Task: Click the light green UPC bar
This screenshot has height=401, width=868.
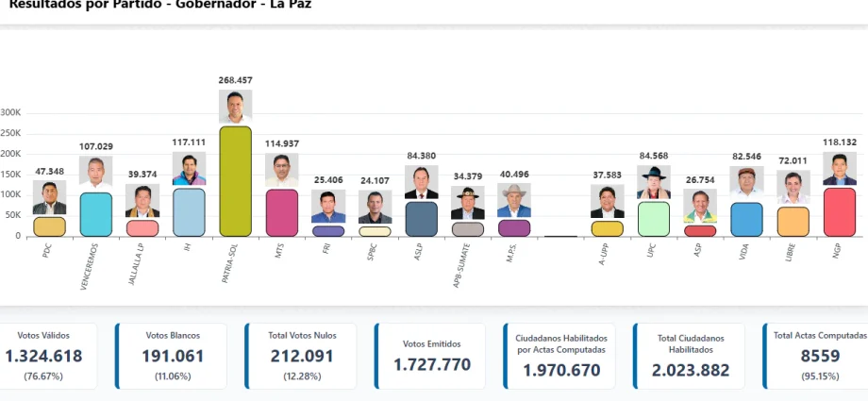Action: click(x=653, y=219)
